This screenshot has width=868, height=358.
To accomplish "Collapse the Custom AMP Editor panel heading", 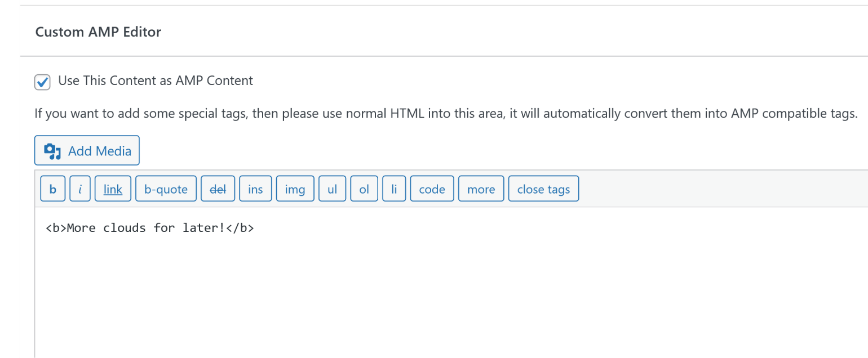I will tap(98, 32).
